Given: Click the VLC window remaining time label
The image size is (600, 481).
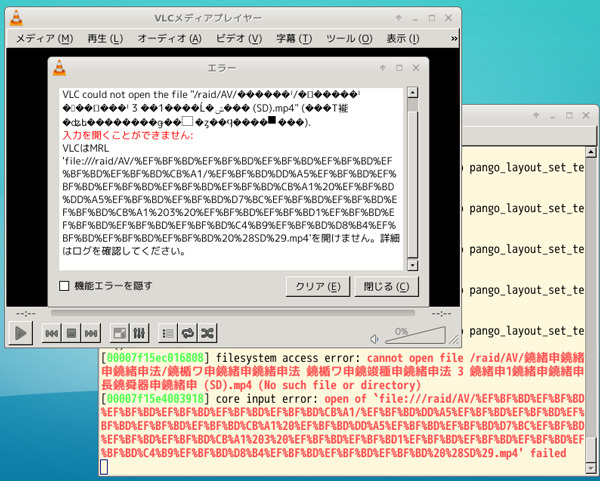Looking at the screenshot, I should coord(441,314).
